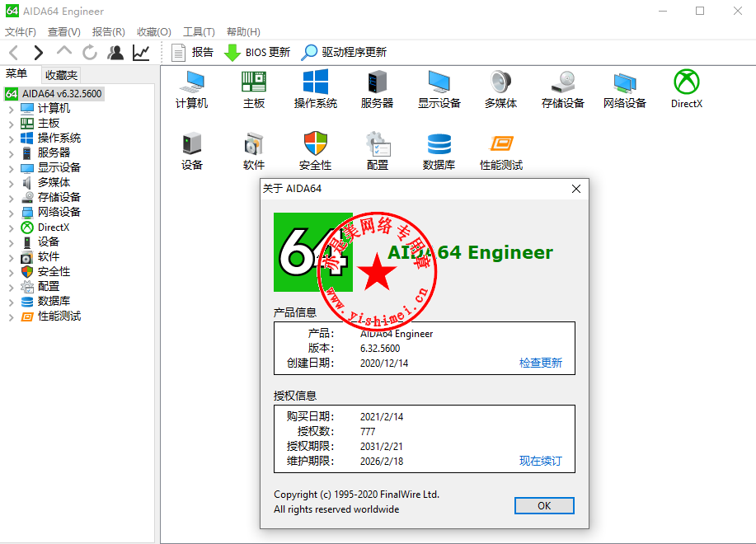Expand the 显示设备 tree node
756x544 pixels.
pos(11,169)
